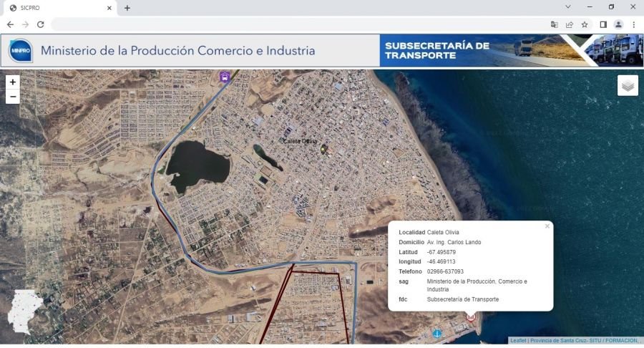Open the browser profile menu

coord(618,24)
